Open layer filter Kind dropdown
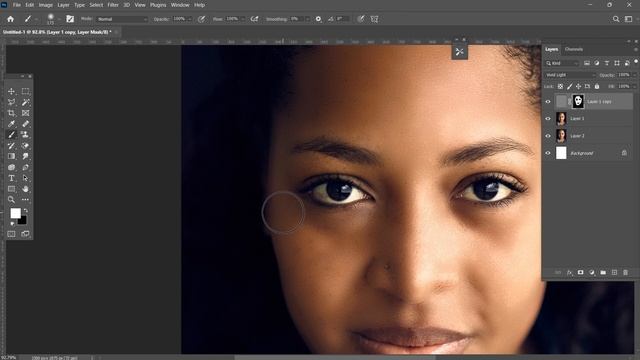Screen dimensions: 640x360 click(x=562, y=63)
